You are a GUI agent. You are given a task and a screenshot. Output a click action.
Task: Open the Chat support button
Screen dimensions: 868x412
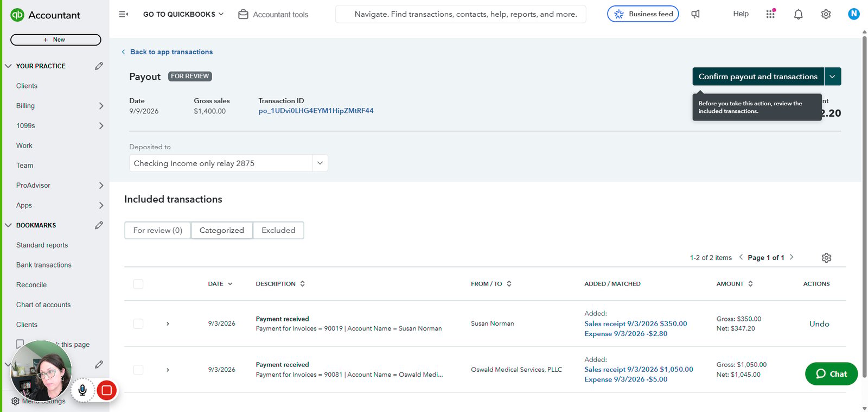click(x=831, y=374)
